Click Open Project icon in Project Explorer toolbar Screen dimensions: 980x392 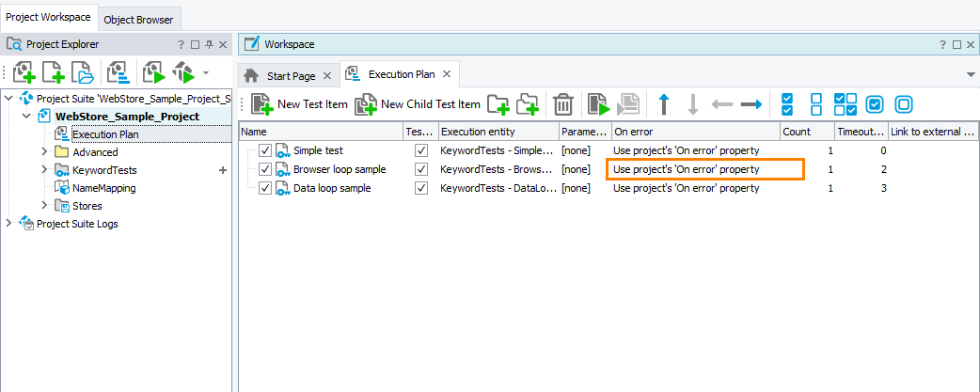(83, 72)
